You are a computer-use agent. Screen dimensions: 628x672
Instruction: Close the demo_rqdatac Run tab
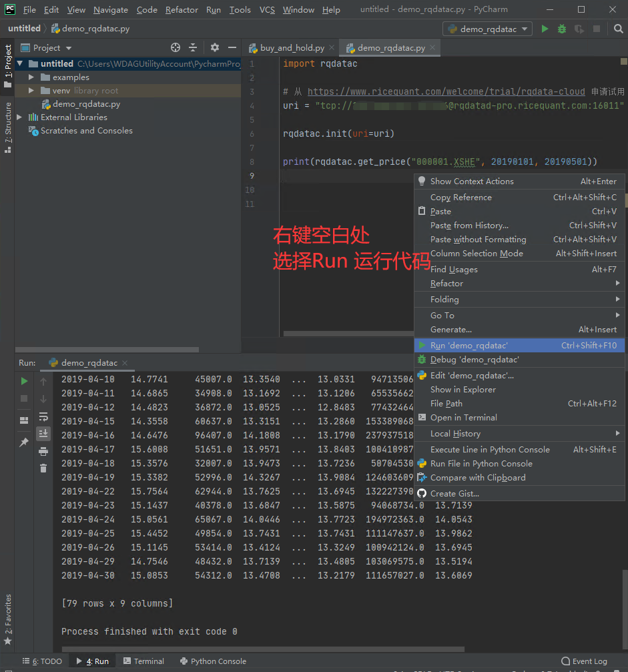[125, 362]
